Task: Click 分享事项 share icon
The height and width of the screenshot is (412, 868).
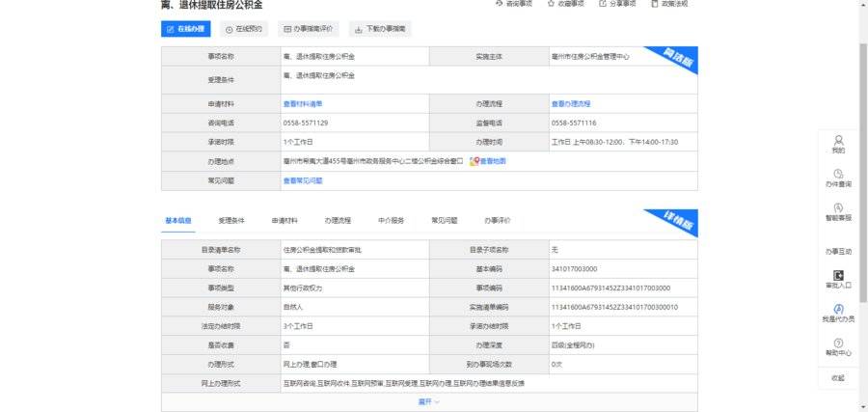Action: coord(617,3)
